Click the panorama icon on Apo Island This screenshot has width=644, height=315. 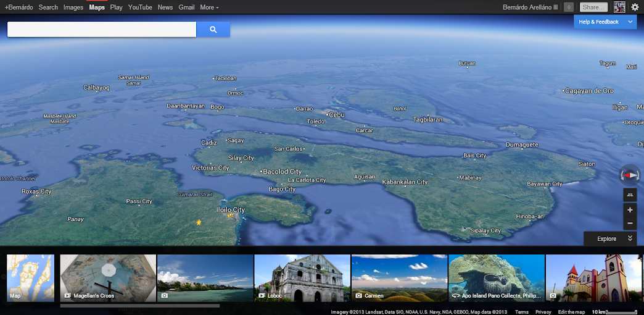[x=455, y=296]
